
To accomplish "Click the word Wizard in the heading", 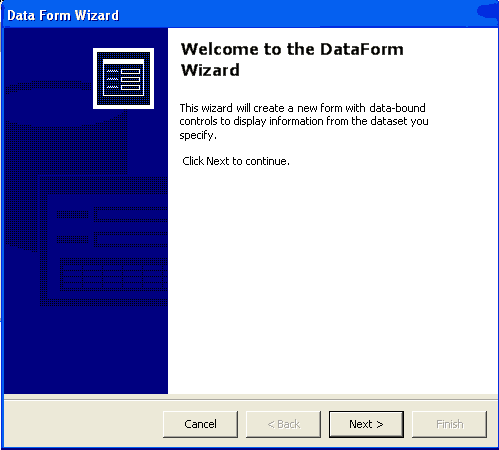I will 210,70.
